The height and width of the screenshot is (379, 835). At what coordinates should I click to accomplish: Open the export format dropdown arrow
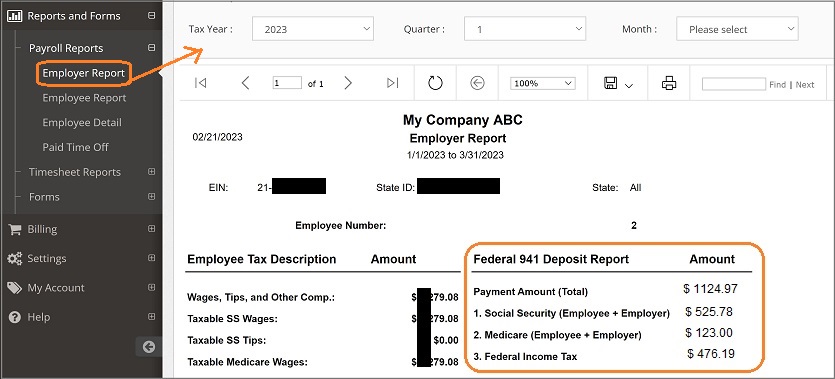coord(628,86)
